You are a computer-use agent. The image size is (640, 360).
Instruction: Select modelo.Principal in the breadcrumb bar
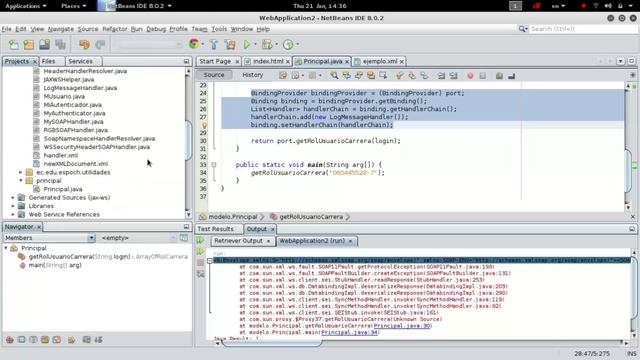pos(233,217)
